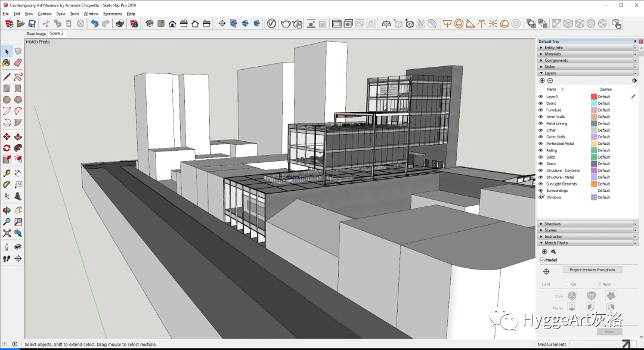Click the Dashes column header
The width and height of the screenshot is (644, 350).
(605, 89)
